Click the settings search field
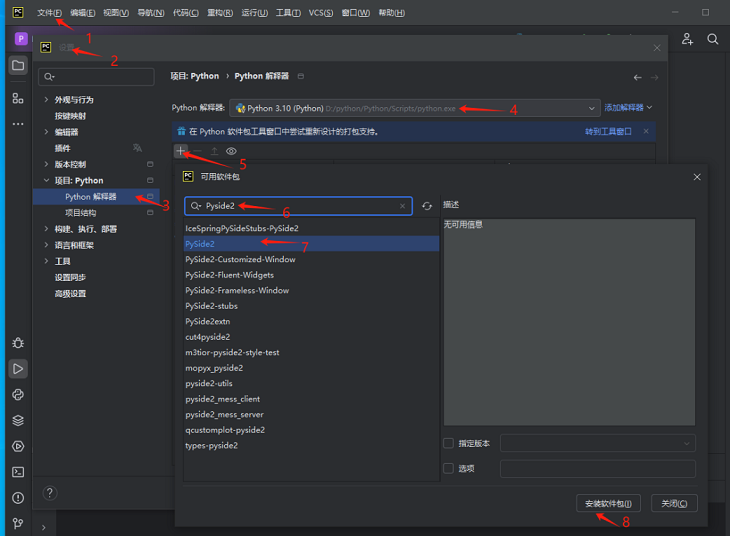Screen dimensions: 730x536 point(96,77)
